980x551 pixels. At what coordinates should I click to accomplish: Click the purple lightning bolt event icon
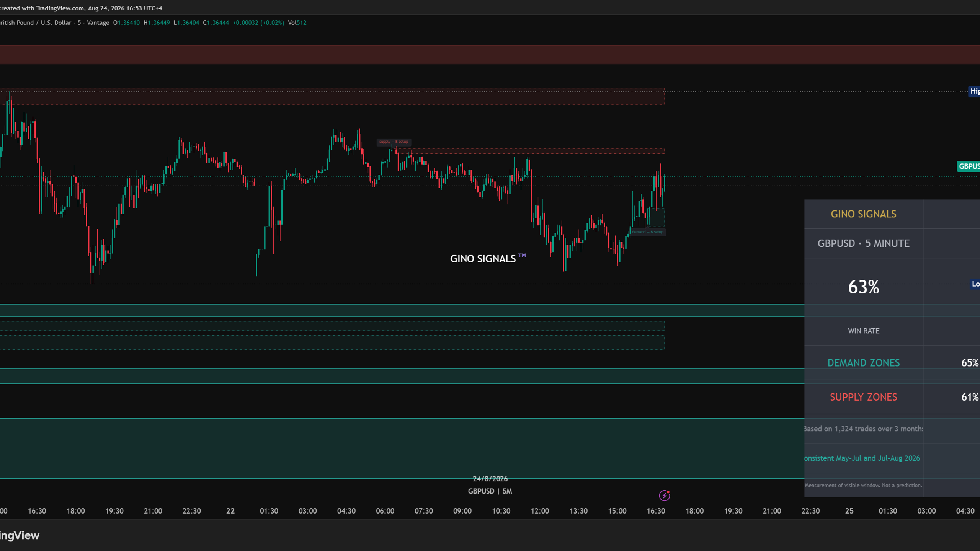click(664, 496)
